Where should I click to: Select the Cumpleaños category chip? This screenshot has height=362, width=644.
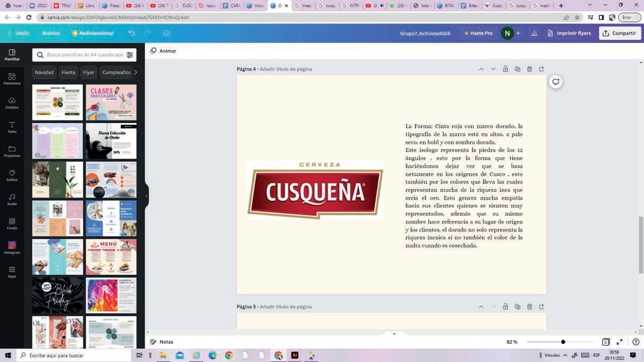coord(116,72)
